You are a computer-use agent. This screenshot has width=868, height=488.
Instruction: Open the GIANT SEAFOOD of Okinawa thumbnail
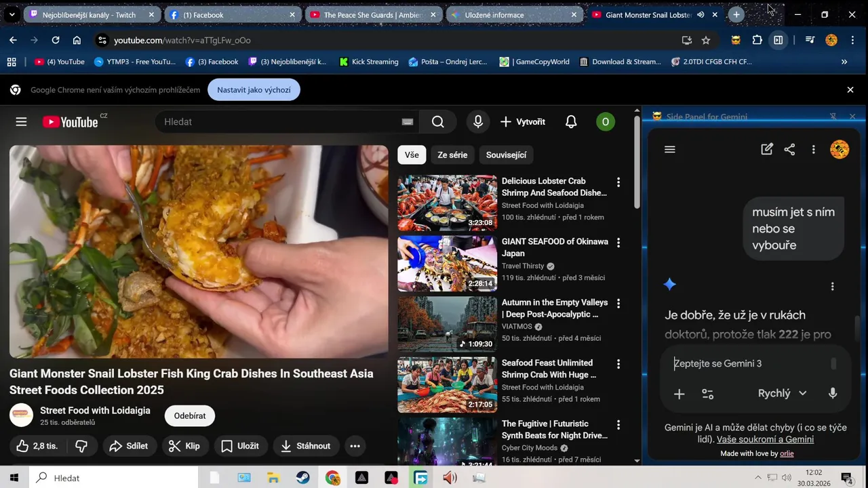pyautogui.click(x=447, y=264)
